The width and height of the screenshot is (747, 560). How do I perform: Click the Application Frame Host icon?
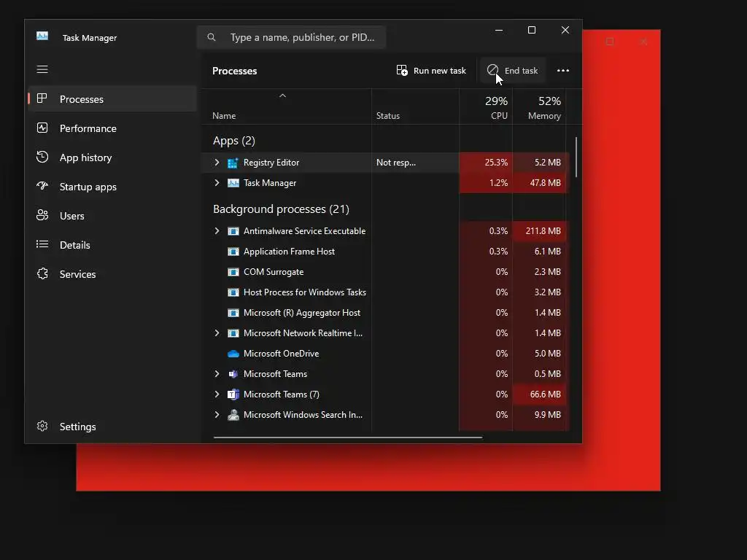(233, 252)
